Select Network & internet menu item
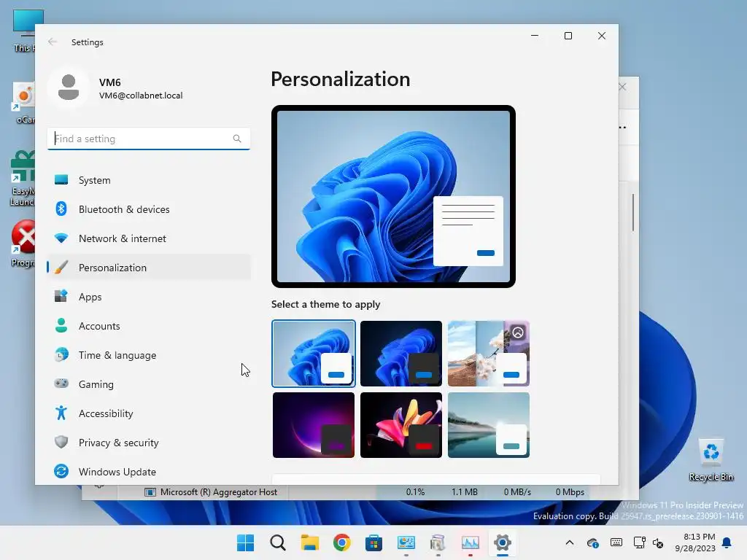 click(x=149, y=238)
